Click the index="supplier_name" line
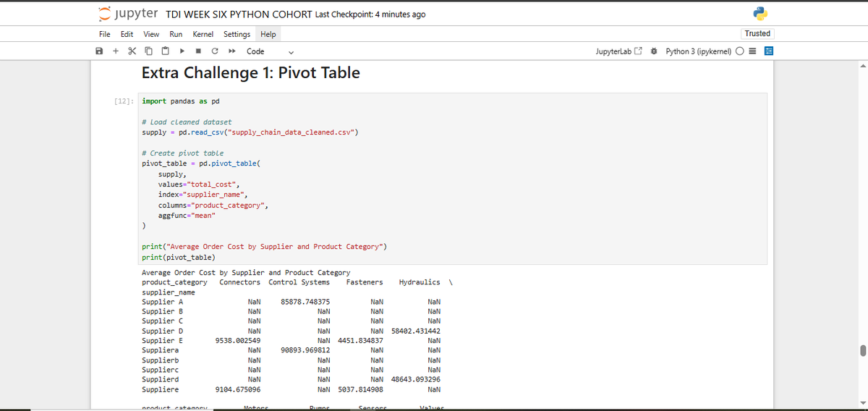868x411 pixels. pos(203,195)
